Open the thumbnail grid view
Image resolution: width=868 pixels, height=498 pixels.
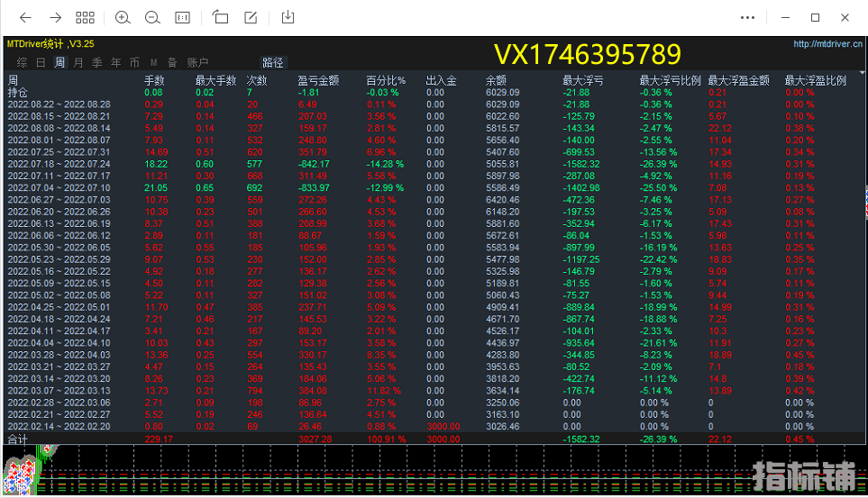pos(86,17)
